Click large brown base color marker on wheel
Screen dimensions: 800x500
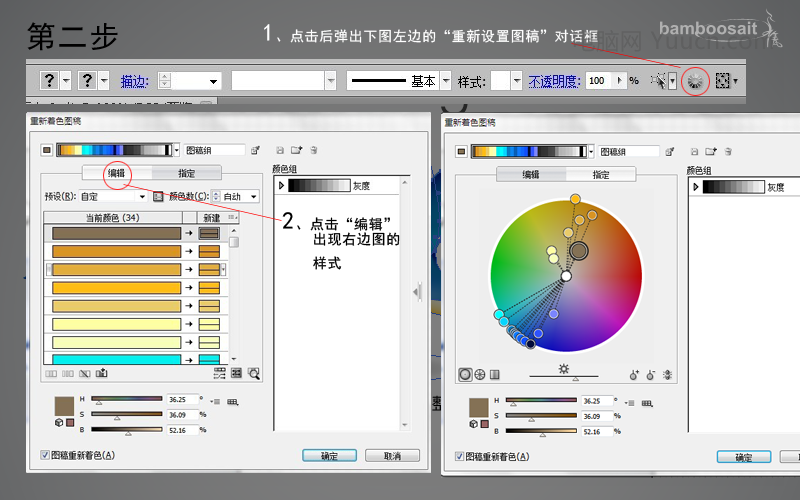(x=579, y=251)
